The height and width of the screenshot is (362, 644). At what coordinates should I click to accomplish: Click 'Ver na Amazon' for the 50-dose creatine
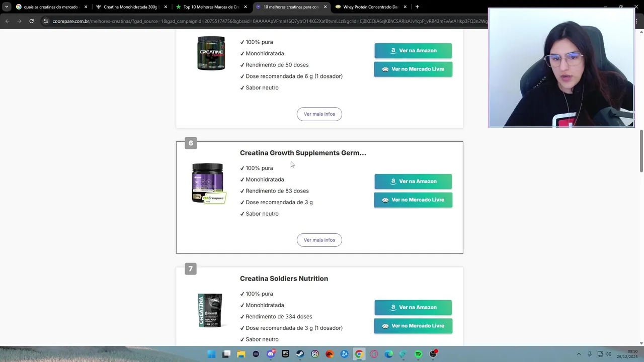pos(413,51)
